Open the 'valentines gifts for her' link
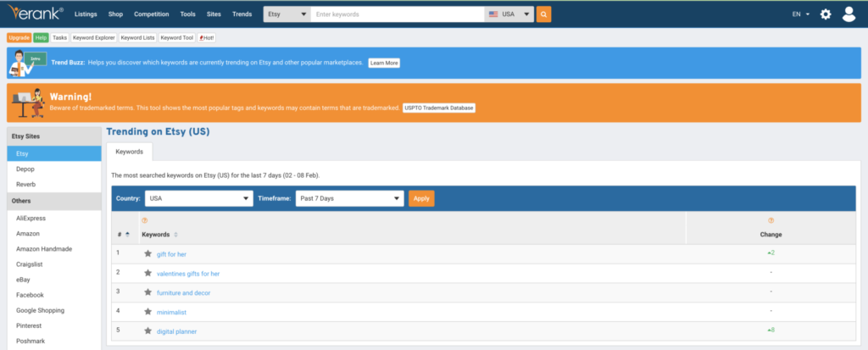The height and width of the screenshot is (350, 868). pyautogui.click(x=188, y=274)
